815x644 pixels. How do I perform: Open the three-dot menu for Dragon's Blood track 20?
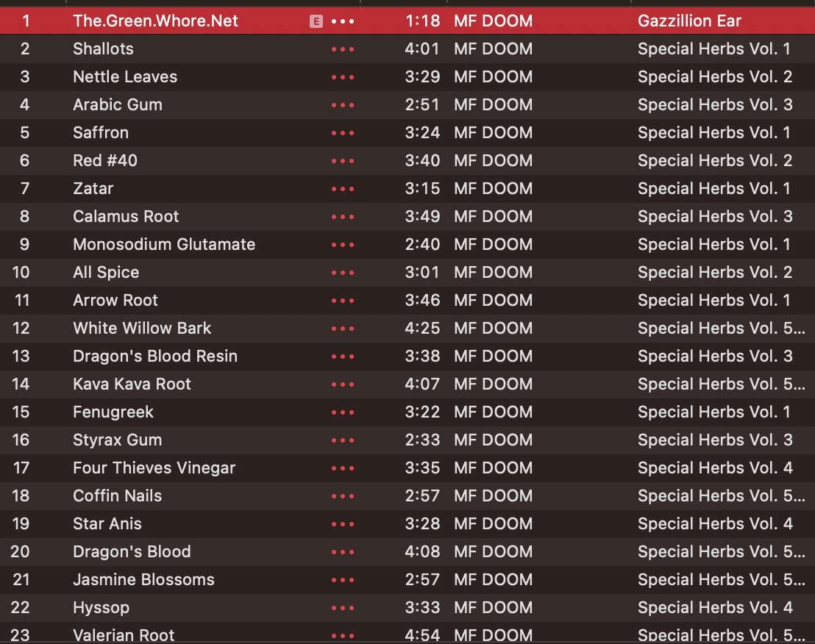coord(343,552)
